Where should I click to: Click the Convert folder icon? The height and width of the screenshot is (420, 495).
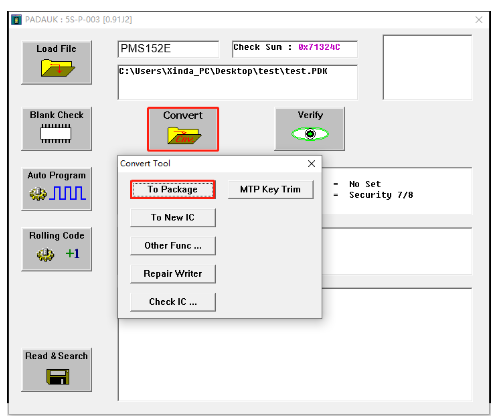coord(184,135)
